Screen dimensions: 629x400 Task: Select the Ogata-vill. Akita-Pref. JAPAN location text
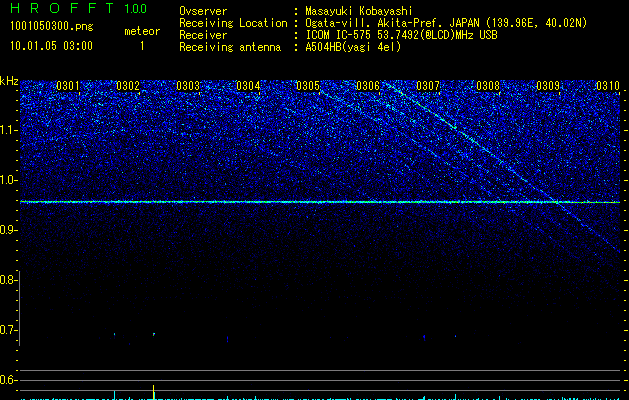[446, 23]
